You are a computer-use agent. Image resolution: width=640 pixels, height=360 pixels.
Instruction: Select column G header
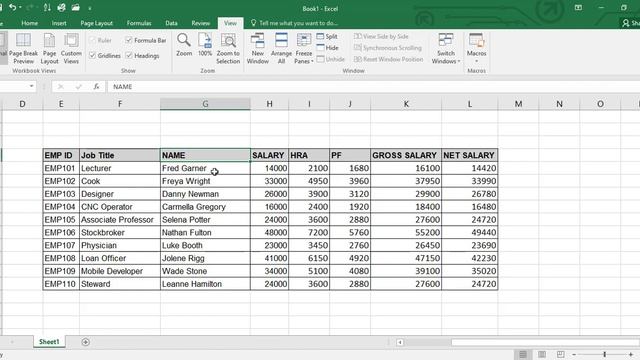[205, 104]
